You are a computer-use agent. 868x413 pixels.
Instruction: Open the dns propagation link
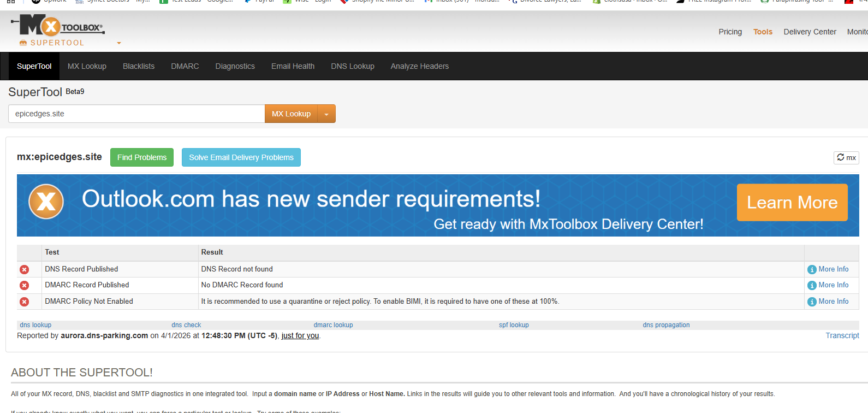pos(666,325)
